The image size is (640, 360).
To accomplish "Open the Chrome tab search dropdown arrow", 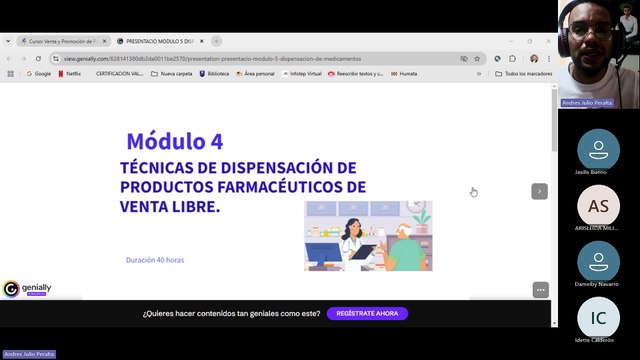I will pyautogui.click(x=8, y=41).
